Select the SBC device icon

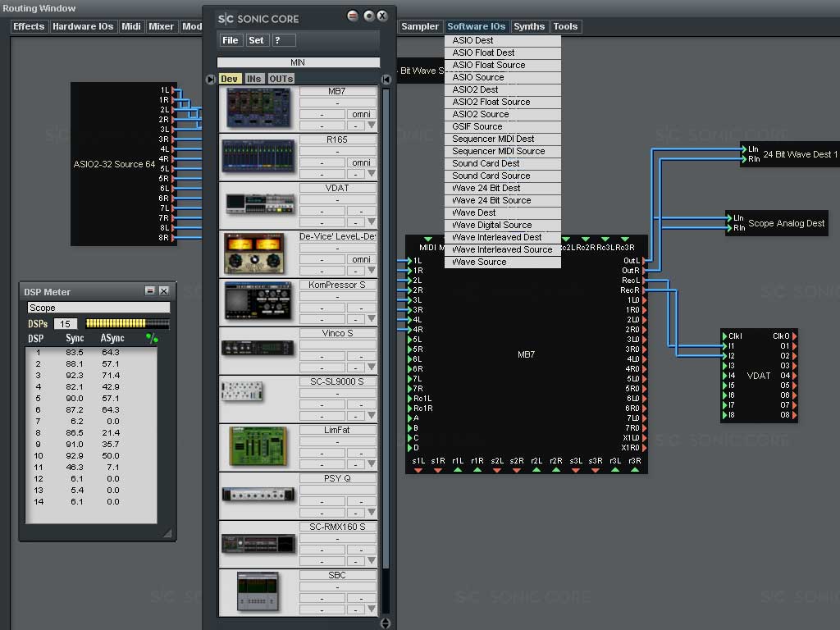[x=258, y=591]
